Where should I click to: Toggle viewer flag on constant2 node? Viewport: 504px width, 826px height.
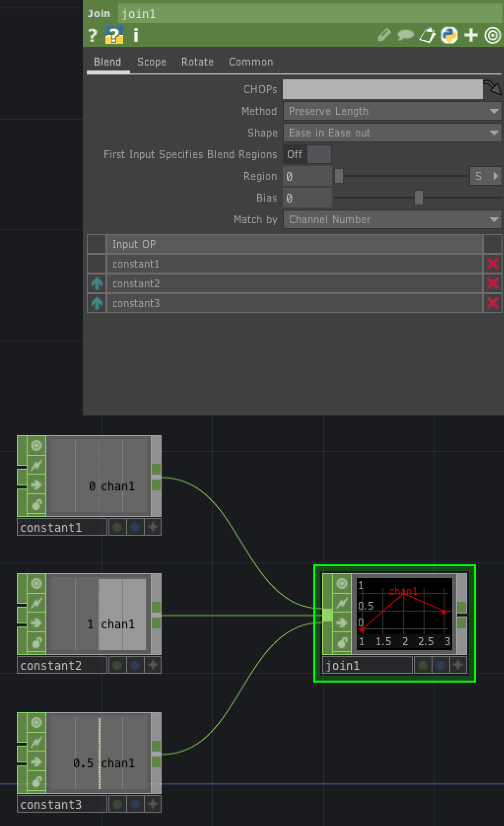pos(36,584)
